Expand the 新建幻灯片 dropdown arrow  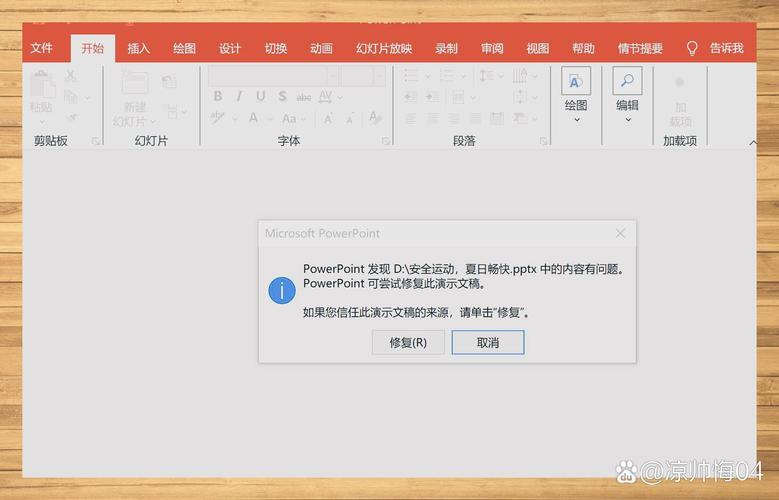tap(153, 121)
